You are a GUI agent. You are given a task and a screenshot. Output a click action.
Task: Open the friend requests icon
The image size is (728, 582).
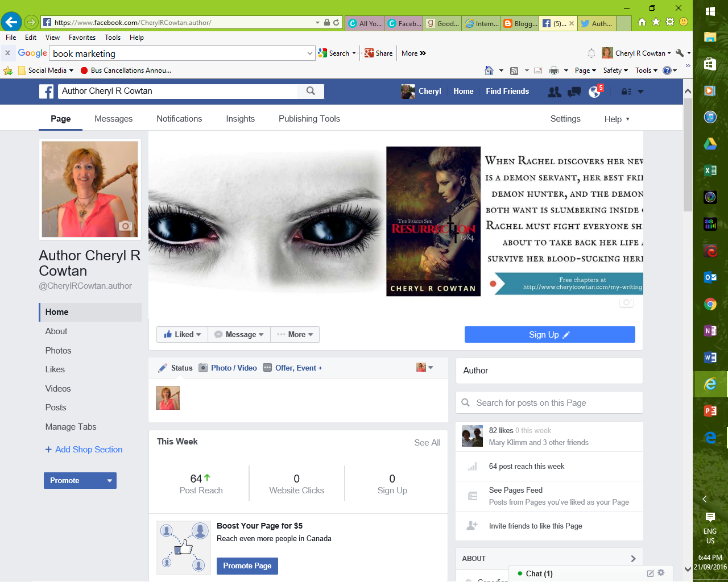[x=554, y=92]
